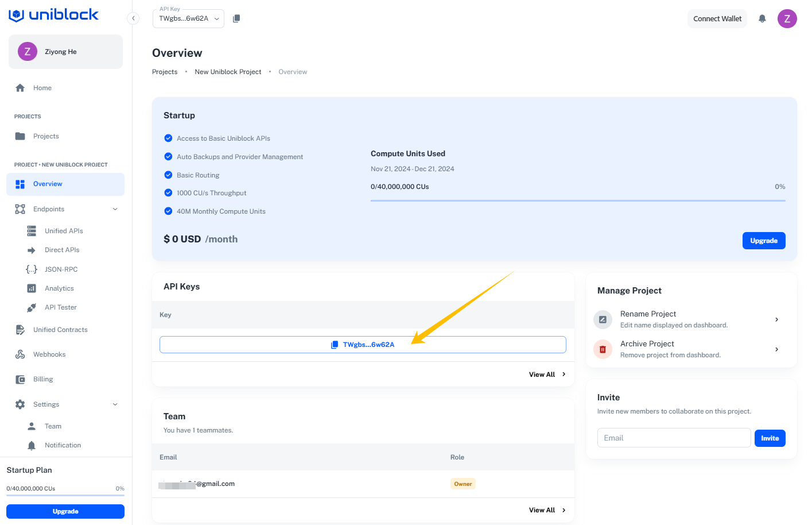
Task: Click the Archive Project label
Action: (x=647, y=343)
